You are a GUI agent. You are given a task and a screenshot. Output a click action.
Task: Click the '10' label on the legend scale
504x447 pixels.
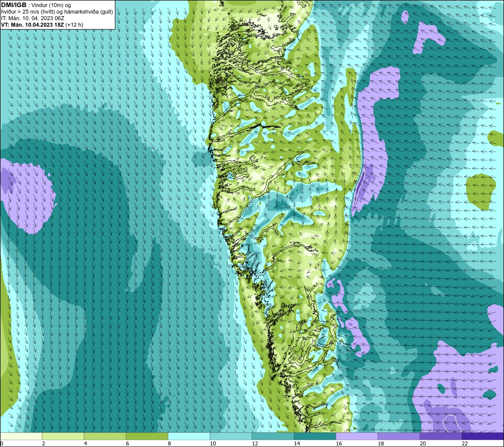(x=213, y=443)
